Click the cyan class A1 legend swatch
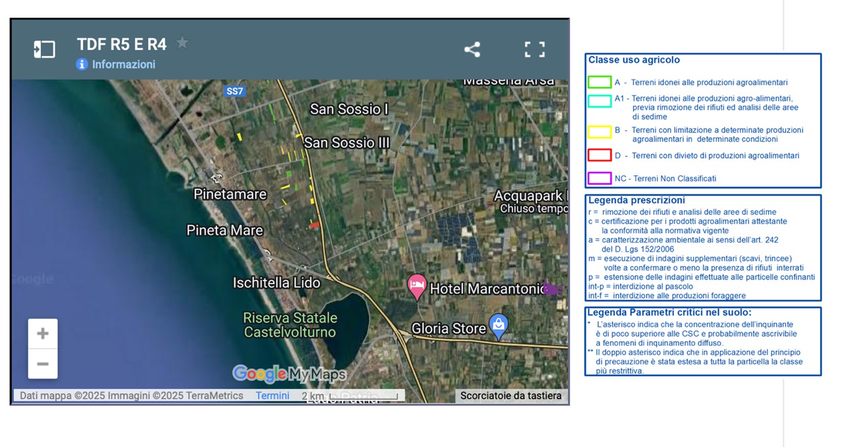 tap(599, 102)
